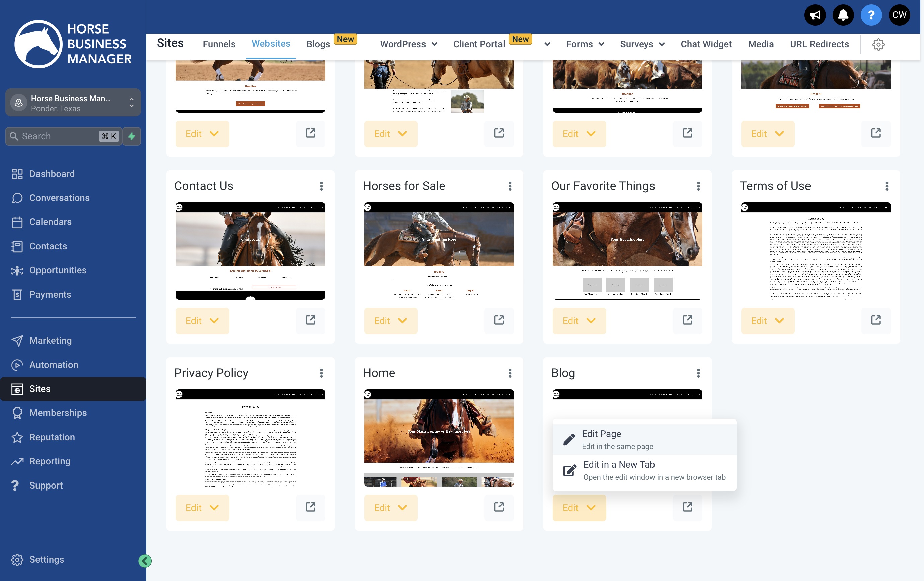Open Sites settings gear icon
The image size is (924, 581).
pyautogui.click(x=878, y=44)
